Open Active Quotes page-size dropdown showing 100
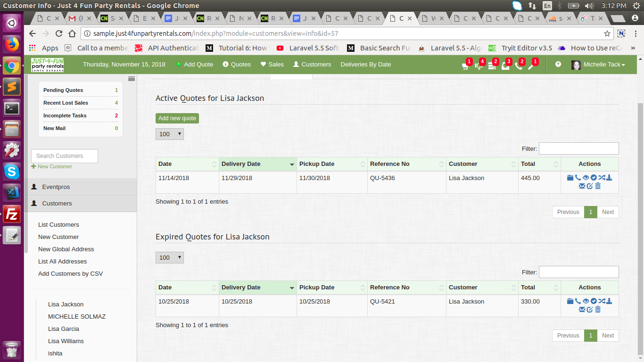The height and width of the screenshot is (362, 644). [170, 134]
